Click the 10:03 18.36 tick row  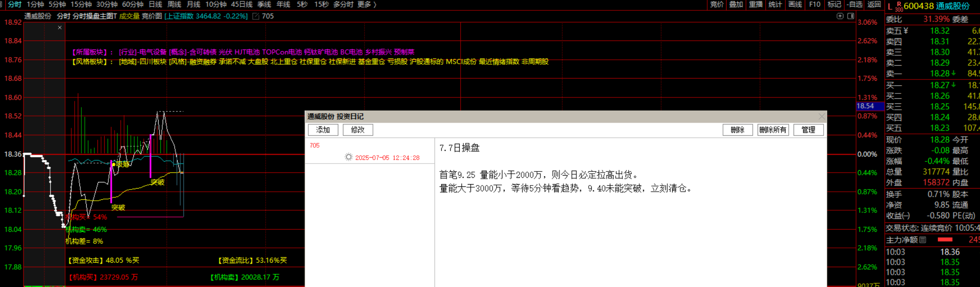[932, 252]
